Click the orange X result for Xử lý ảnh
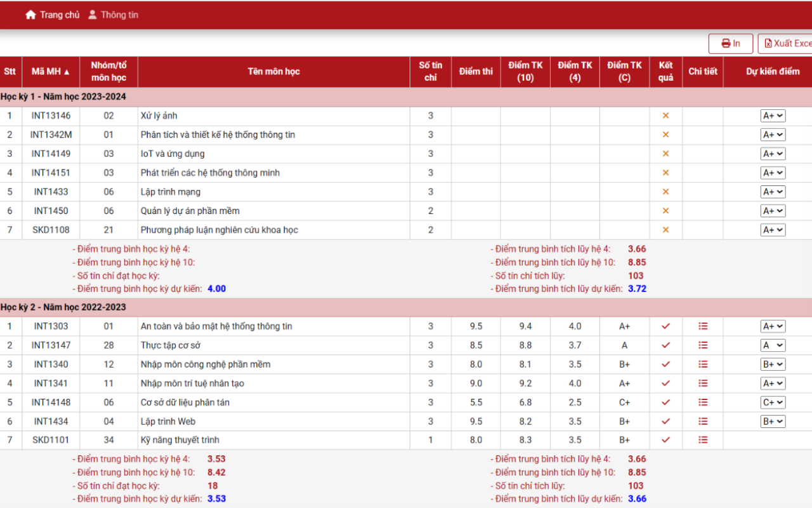 (665, 116)
